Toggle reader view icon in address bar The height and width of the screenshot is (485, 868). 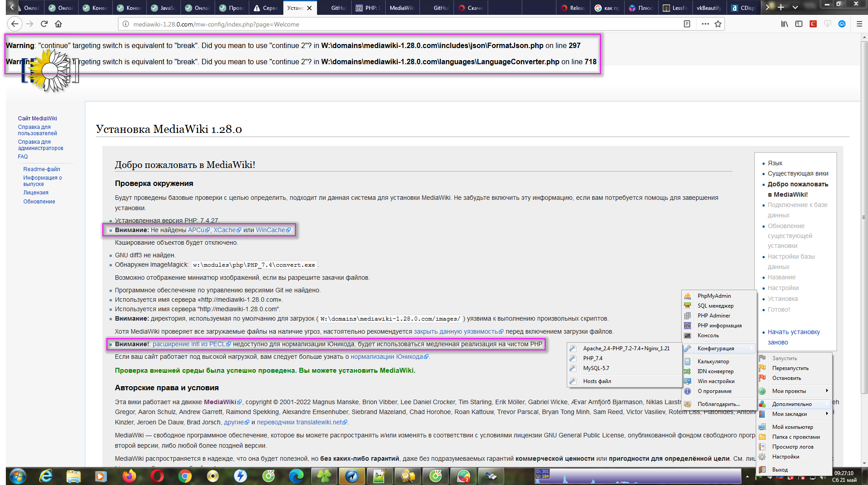click(x=687, y=24)
